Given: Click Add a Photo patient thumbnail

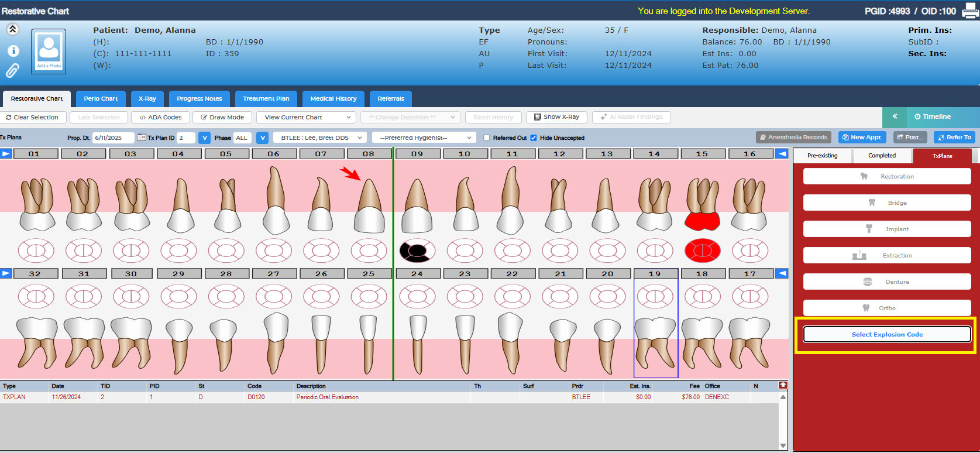Looking at the screenshot, I should point(49,52).
